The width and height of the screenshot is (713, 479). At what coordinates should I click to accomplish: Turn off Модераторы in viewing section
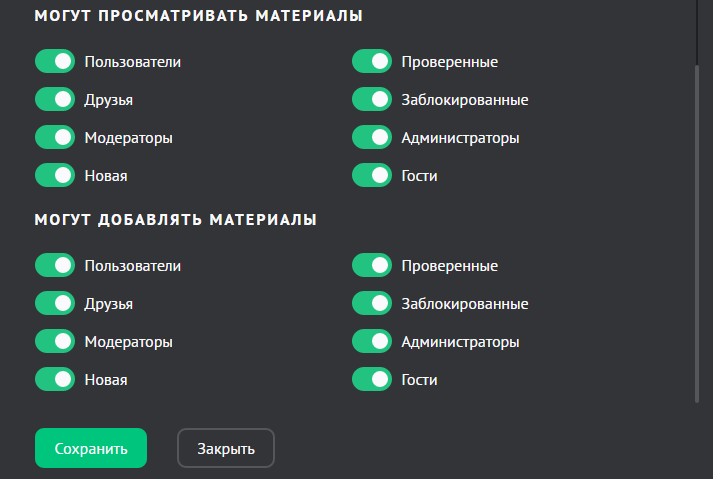coord(55,138)
